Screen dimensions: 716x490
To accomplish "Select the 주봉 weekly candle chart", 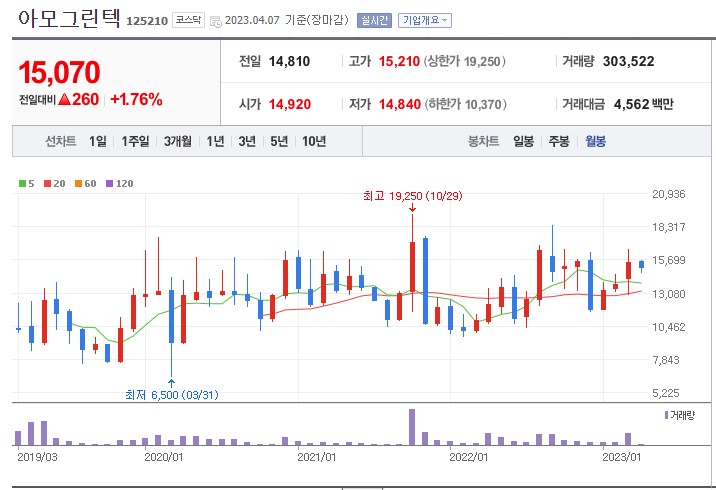I will [559, 141].
